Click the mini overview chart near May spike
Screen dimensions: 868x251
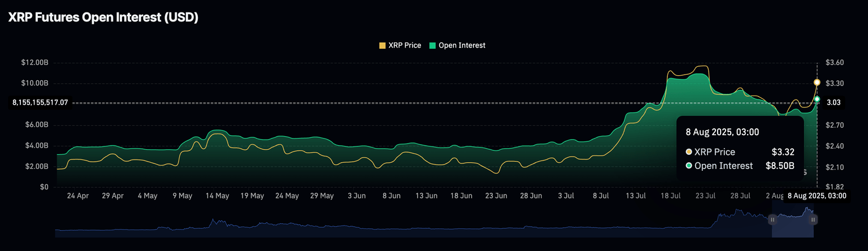tap(212, 224)
